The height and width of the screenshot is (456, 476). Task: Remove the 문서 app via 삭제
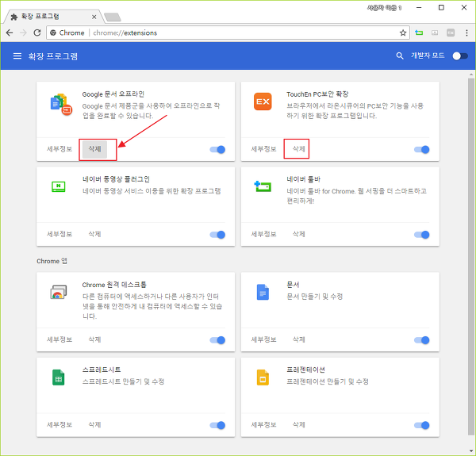[x=299, y=339]
